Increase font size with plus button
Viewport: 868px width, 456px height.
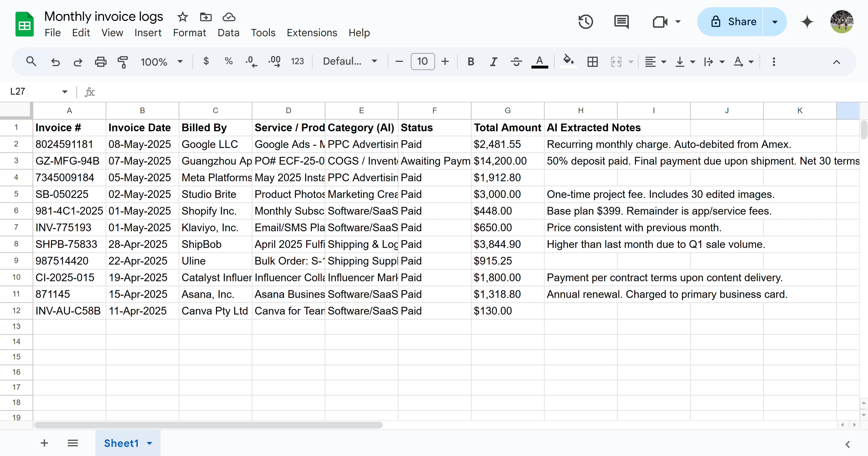coord(445,61)
